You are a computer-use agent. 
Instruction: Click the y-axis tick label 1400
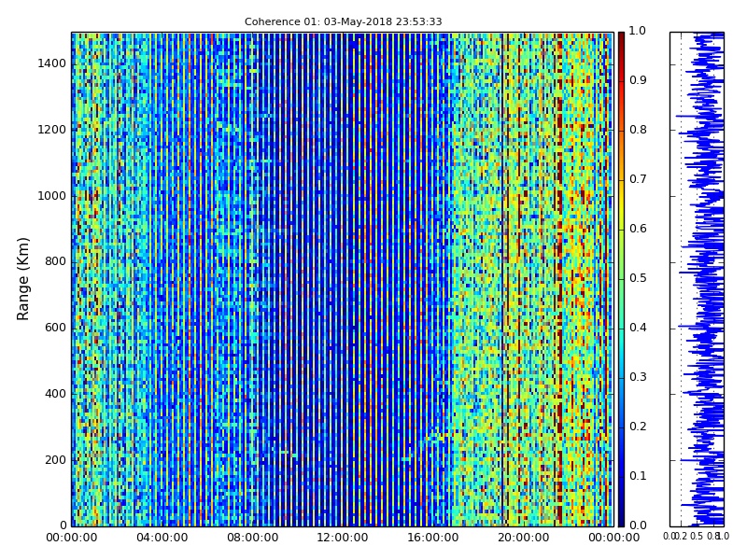pyautogui.click(x=52, y=63)
